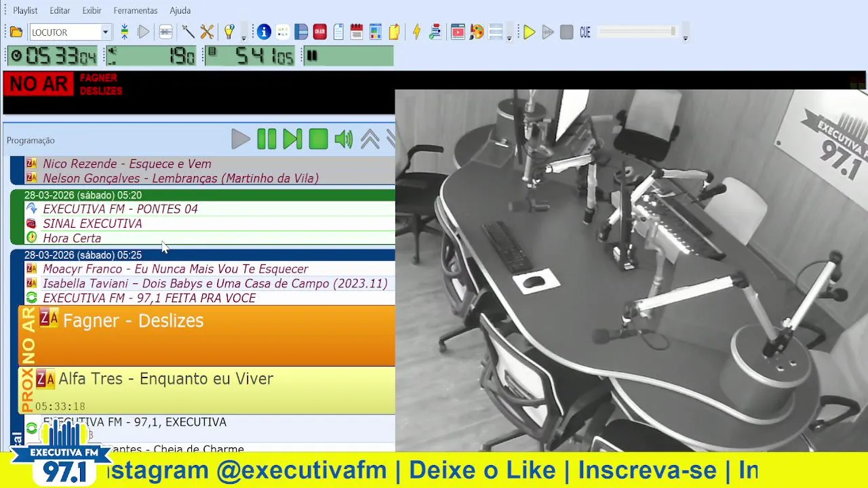This screenshot has height=488, width=868.
Task: Click green skip-next button in Programação bar
Action: tap(292, 139)
